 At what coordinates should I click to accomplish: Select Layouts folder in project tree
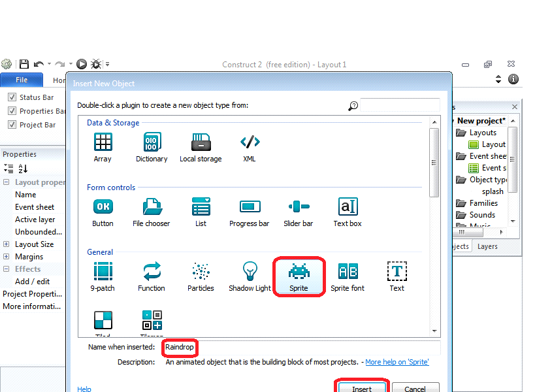point(483,133)
